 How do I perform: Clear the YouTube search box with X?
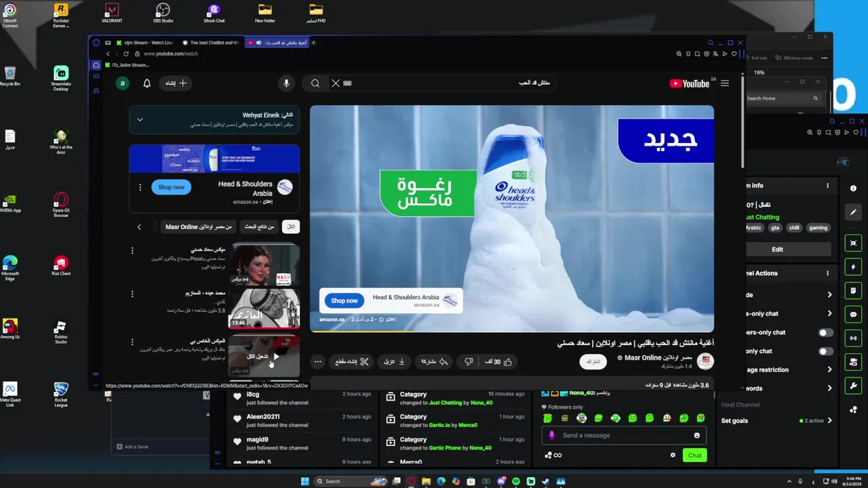tap(336, 83)
